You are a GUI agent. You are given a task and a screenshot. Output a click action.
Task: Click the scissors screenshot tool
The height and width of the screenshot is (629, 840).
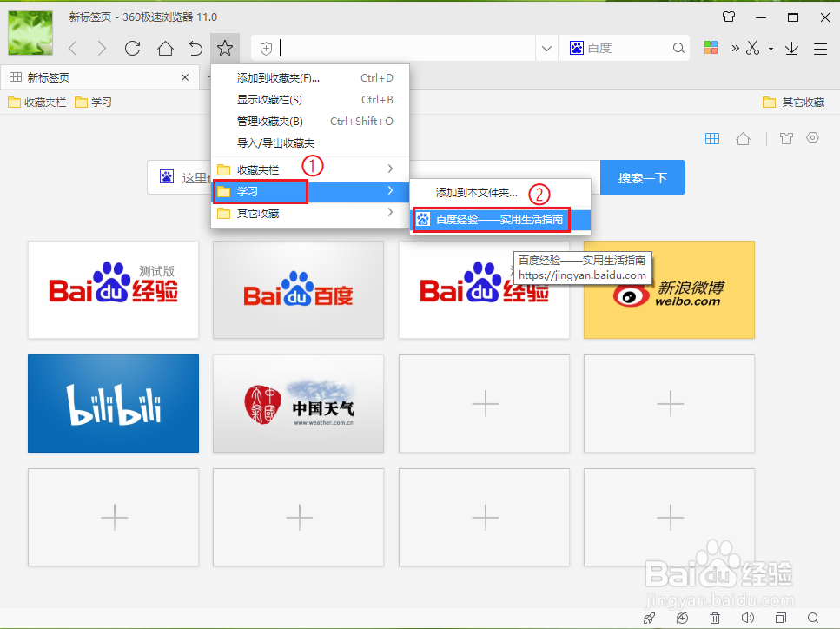point(752,49)
